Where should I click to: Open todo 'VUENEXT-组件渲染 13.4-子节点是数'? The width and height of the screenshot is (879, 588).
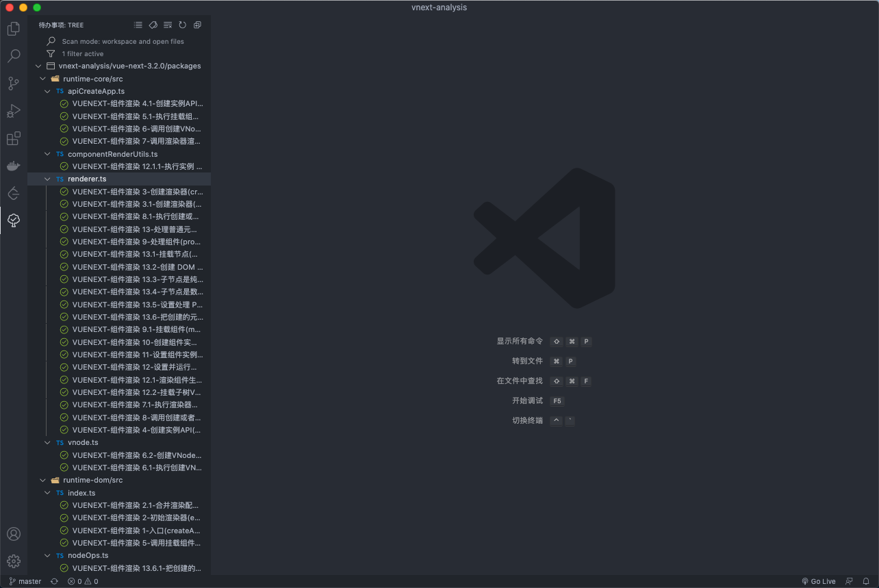119,292
